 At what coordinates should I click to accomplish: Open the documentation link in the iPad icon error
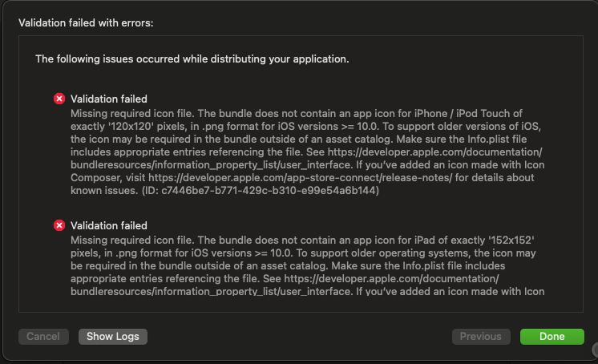391,278
